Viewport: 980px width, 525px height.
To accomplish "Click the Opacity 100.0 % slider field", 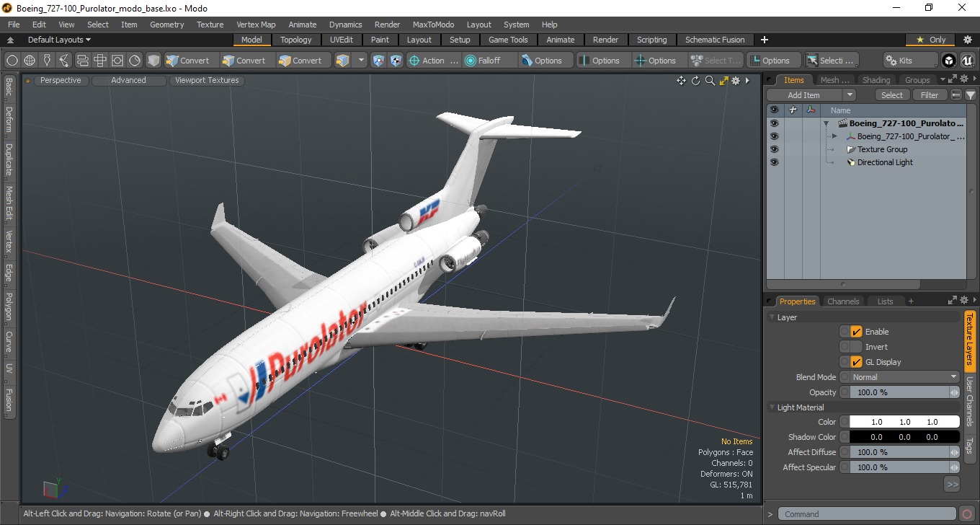I will (x=900, y=392).
